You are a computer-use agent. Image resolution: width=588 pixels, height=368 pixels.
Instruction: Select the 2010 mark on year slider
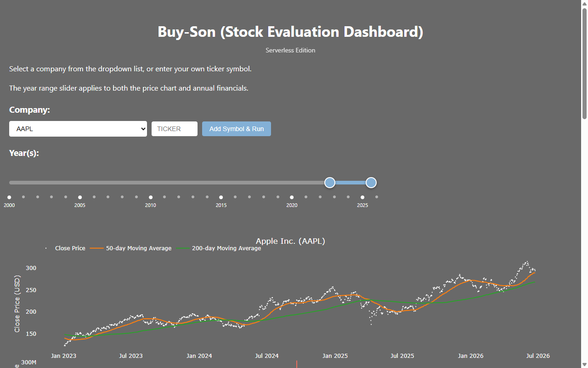151,197
